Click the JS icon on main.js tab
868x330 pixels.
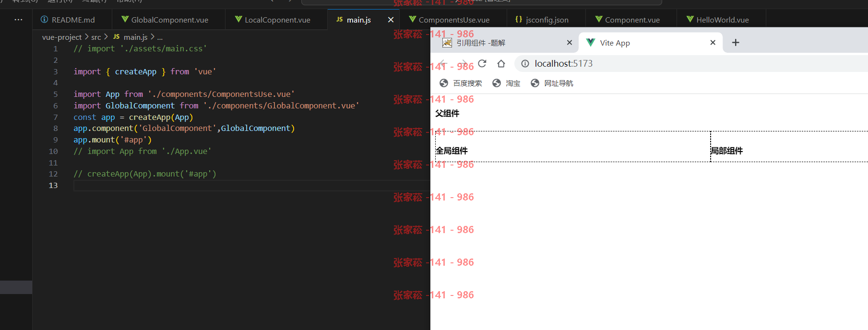tap(339, 20)
